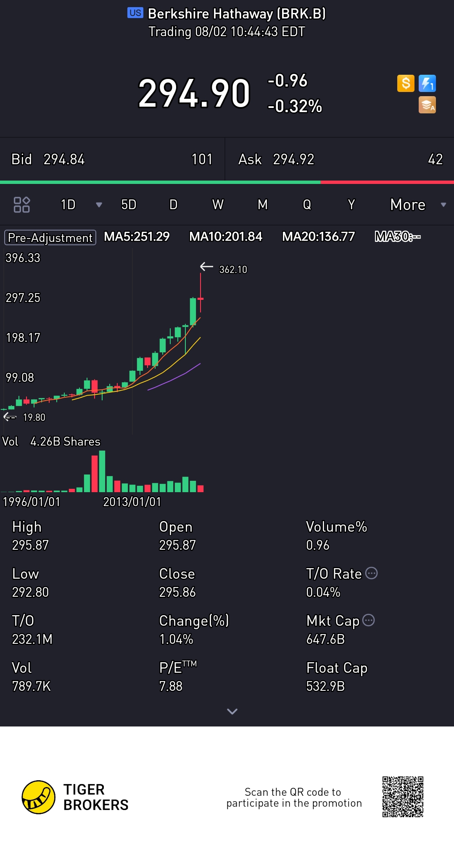Toggle the MA30 indicator label
Viewport: 454px width, 868px height.
[397, 237]
